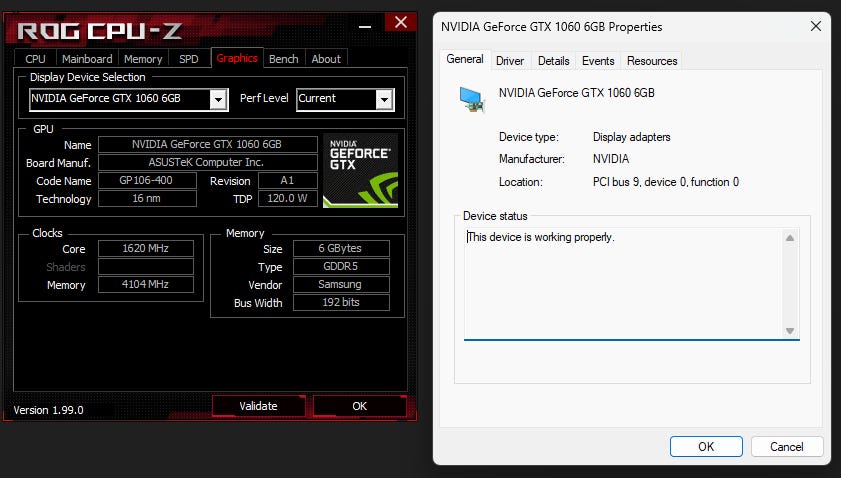Click the ROG CPU-Z title logo

(100, 31)
